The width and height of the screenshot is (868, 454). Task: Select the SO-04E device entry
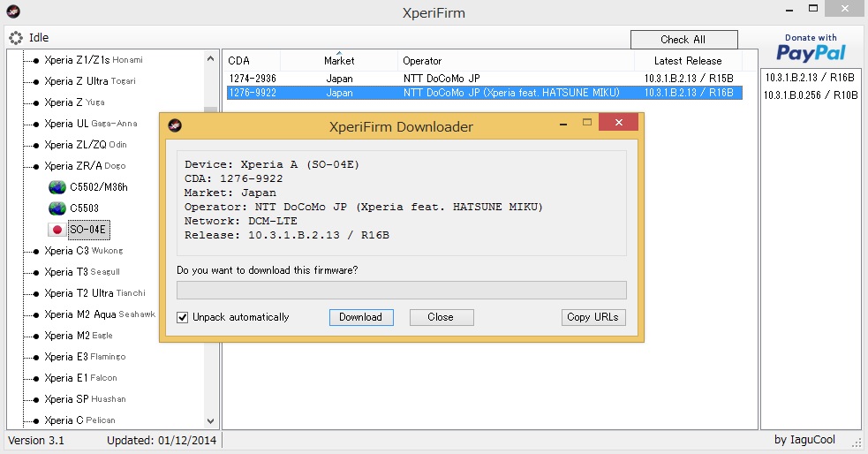(x=88, y=230)
